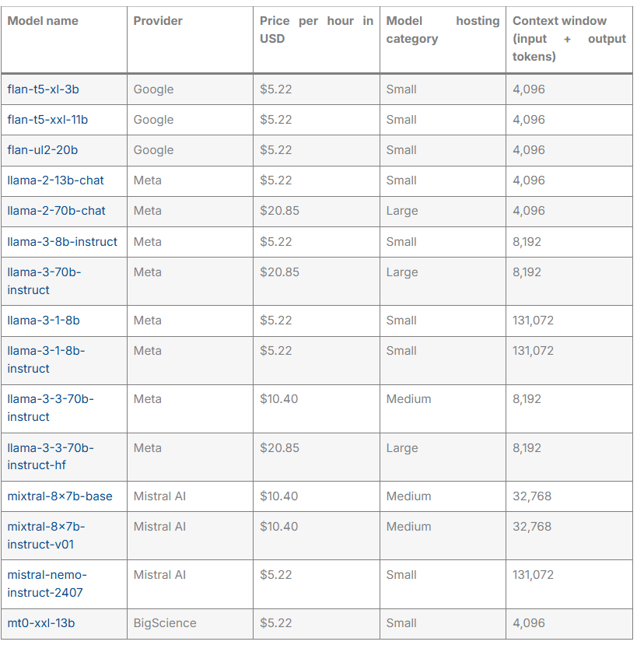
Task: Click mixtral-8x7b-instruct-v01 model link
Action: [46, 535]
